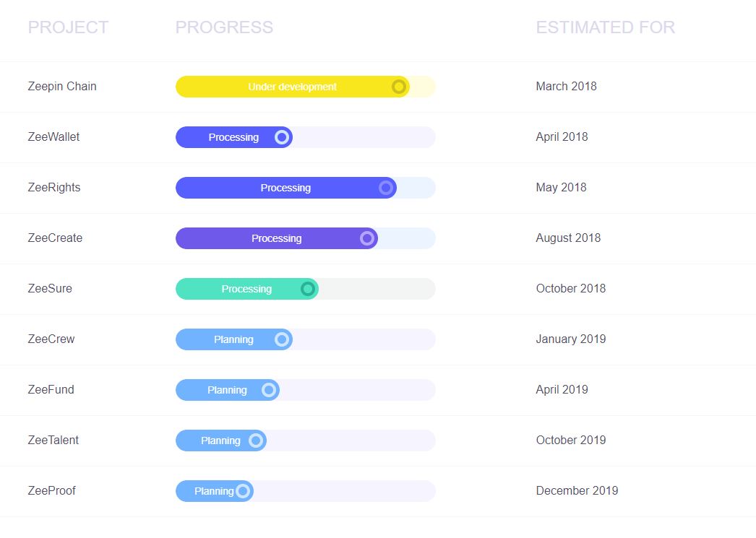This screenshot has height=538, width=756.
Task: Click the December 2019 estimated date
Action: coord(577,491)
